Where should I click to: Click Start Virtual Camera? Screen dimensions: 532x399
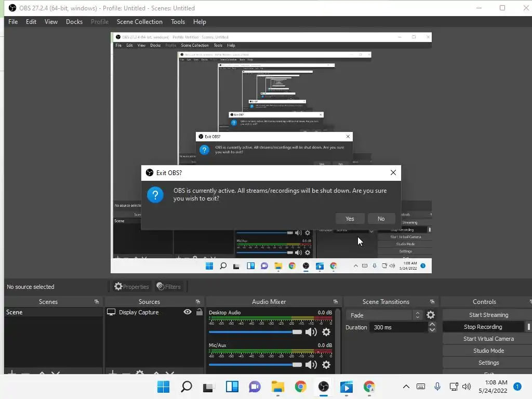pos(488,339)
